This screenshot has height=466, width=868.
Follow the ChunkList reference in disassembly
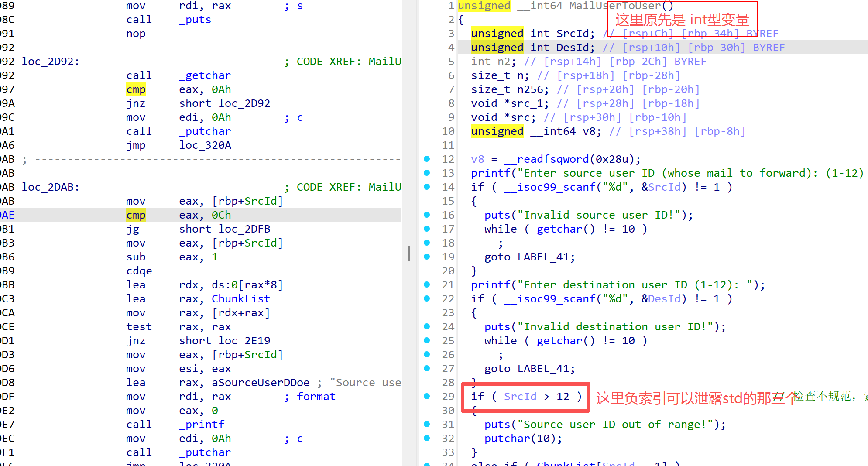(240, 299)
